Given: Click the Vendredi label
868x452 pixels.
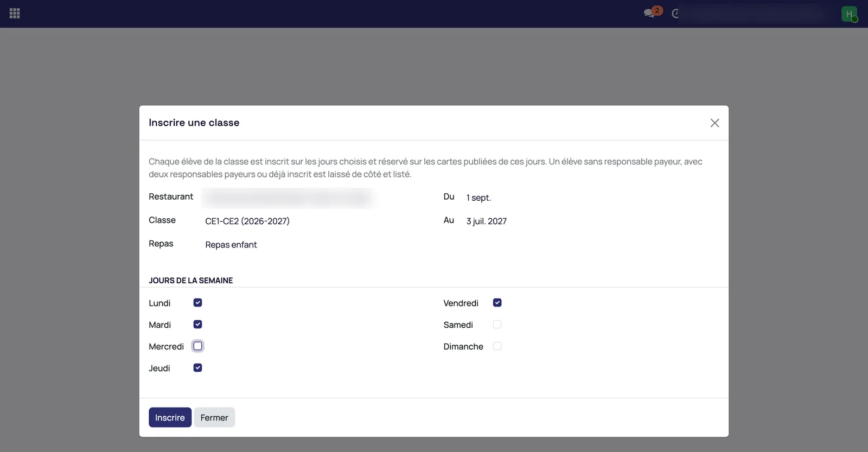Looking at the screenshot, I should point(461,303).
